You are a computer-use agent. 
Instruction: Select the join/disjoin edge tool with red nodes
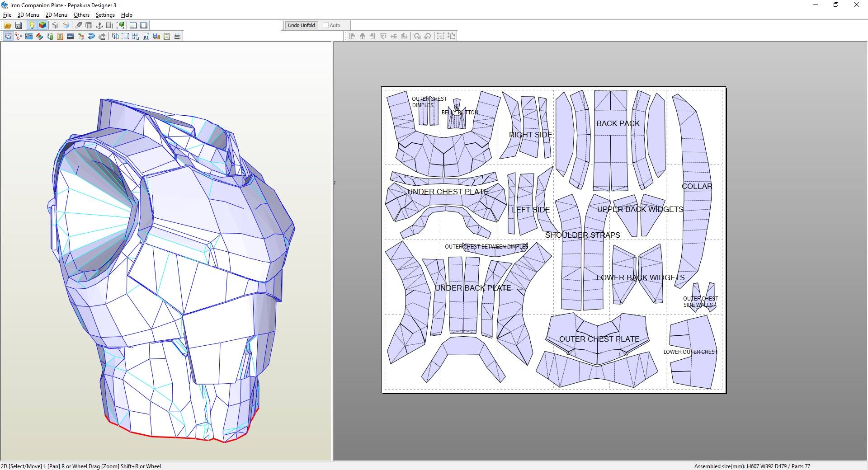point(19,36)
